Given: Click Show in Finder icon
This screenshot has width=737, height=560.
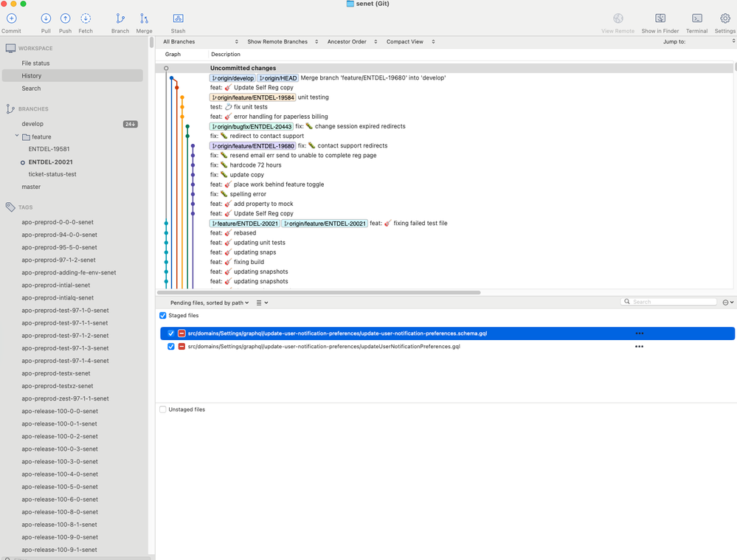Looking at the screenshot, I should (x=660, y=18).
